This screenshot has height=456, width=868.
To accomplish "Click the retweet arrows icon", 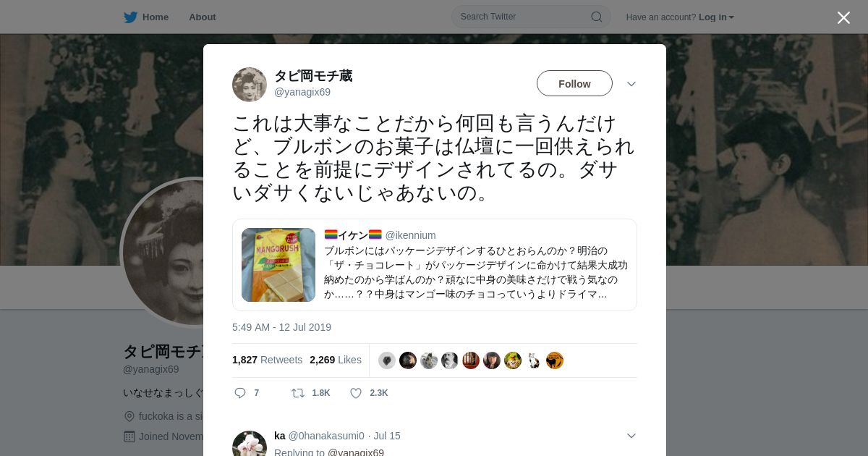I will [x=298, y=393].
